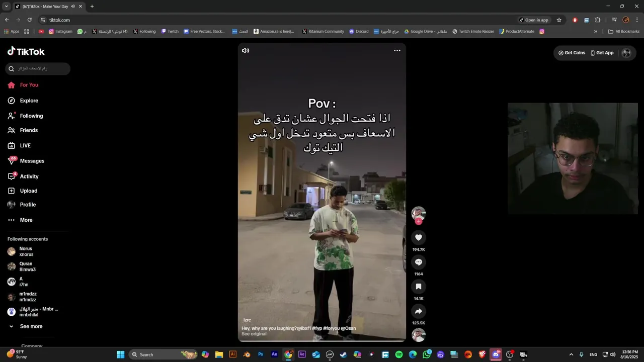Image resolution: width=644 pixels, height=362 pixels.
Task: Open the Windows Start menu
Action: 121,354
